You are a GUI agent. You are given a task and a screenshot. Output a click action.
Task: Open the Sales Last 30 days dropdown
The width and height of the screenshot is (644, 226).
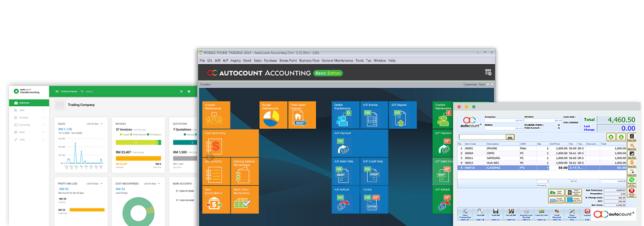(94, 124)
